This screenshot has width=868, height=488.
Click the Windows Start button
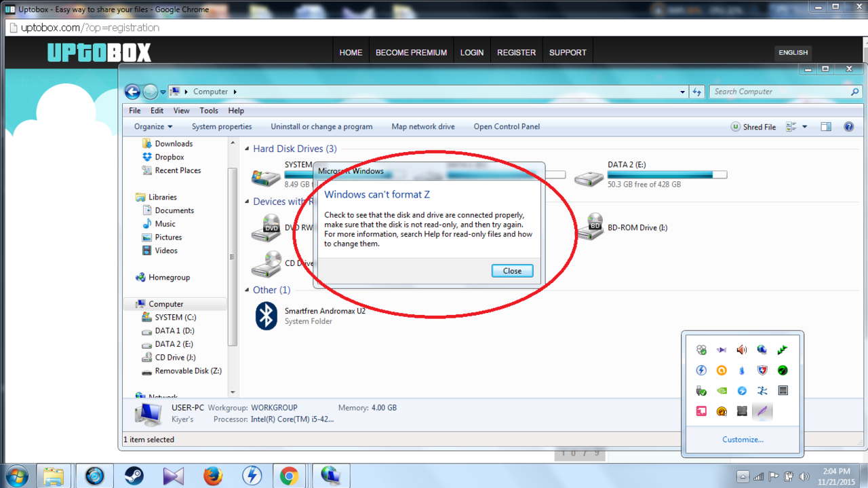point(16,476)
